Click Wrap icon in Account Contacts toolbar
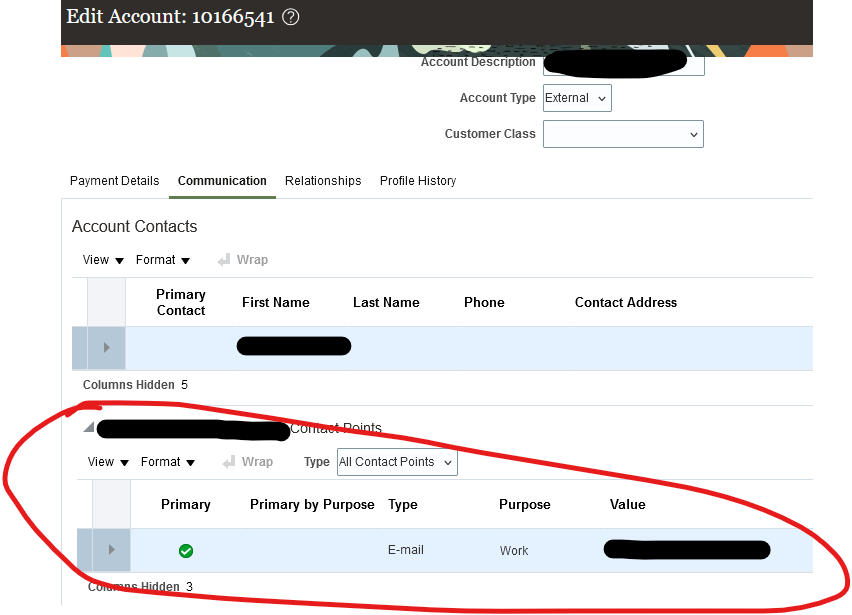This screenshot has width=852, height=615. (x=224, y=260)
